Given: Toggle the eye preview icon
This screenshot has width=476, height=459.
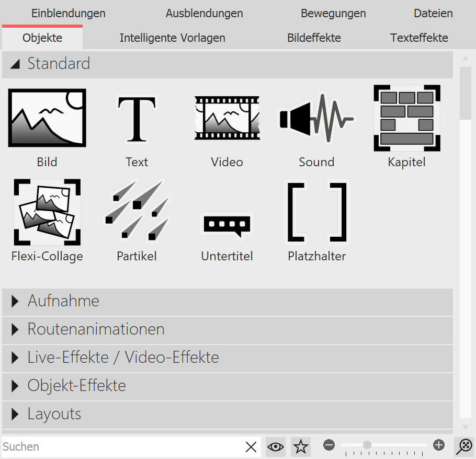Looking at the screenshot, I should pyautogui.click(x=276, y=446).
